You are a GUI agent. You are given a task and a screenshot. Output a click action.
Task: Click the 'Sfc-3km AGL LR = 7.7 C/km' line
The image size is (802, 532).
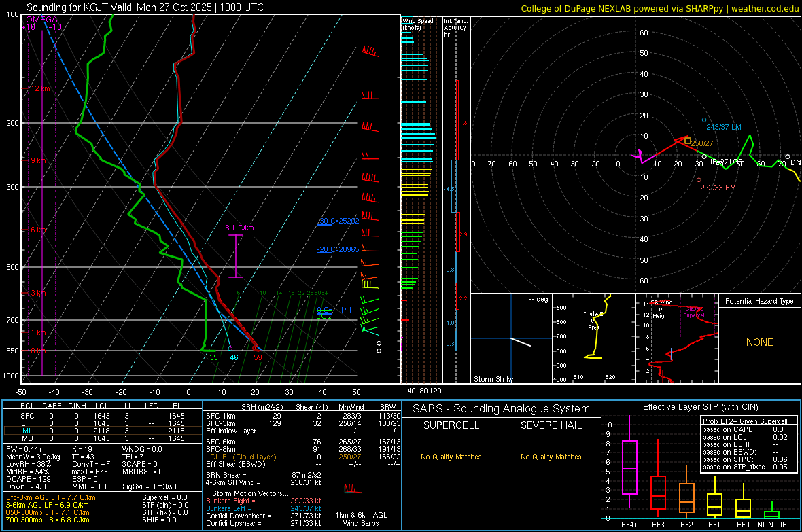point(51,497)
